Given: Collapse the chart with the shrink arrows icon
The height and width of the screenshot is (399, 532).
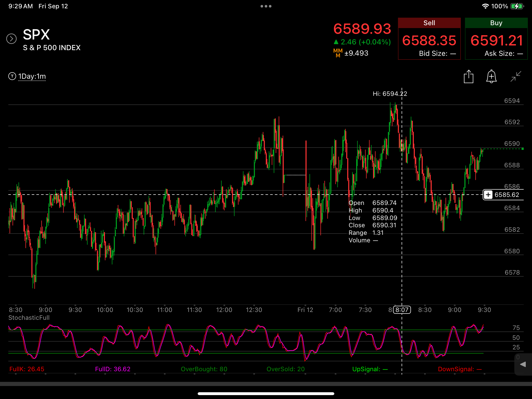Looking at the screenshot, I should pyautogui.click(x=516, y=77).
